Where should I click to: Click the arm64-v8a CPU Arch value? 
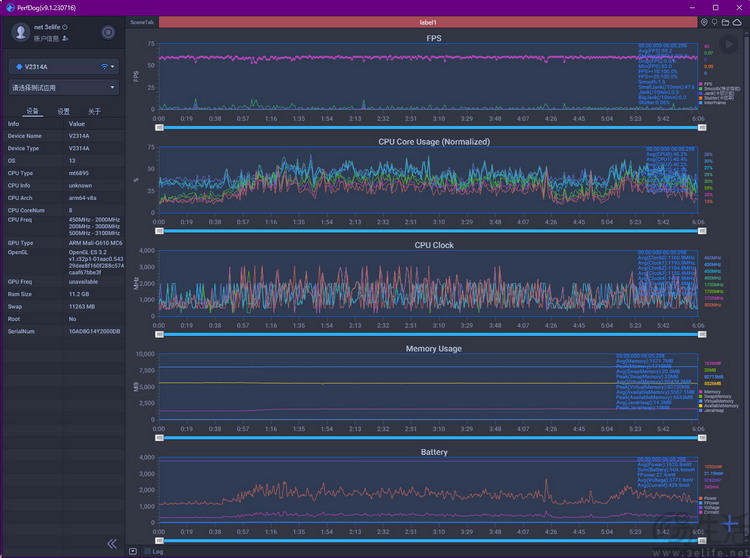tap(82, 198)
